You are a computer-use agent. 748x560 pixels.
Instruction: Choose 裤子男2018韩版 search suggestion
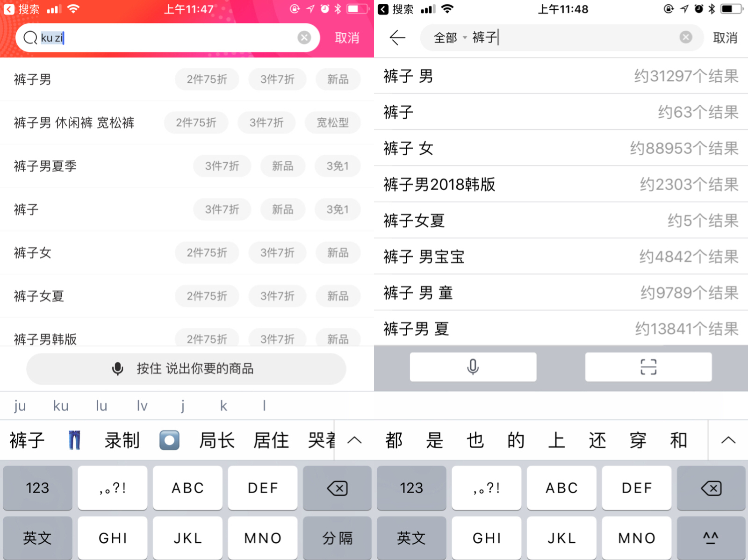pos(439,185)
